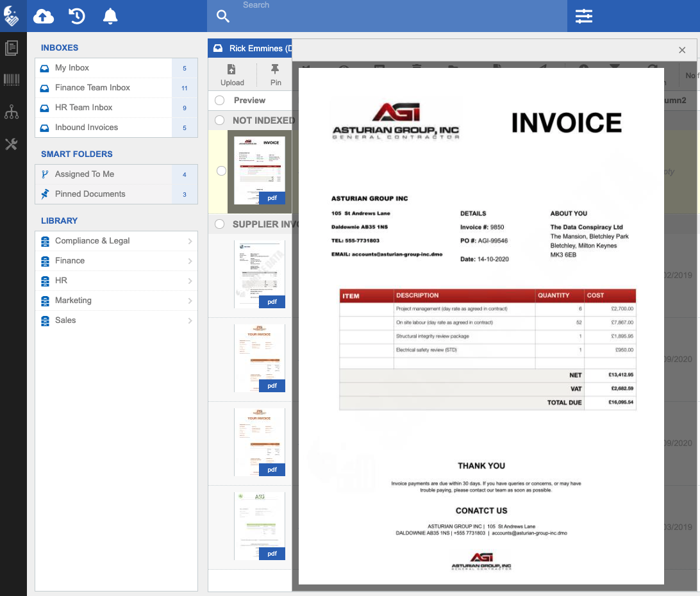The image size is (700, 596).
Task: Click Invoice #: 9850 in preview
Action: tap(482, 228)
